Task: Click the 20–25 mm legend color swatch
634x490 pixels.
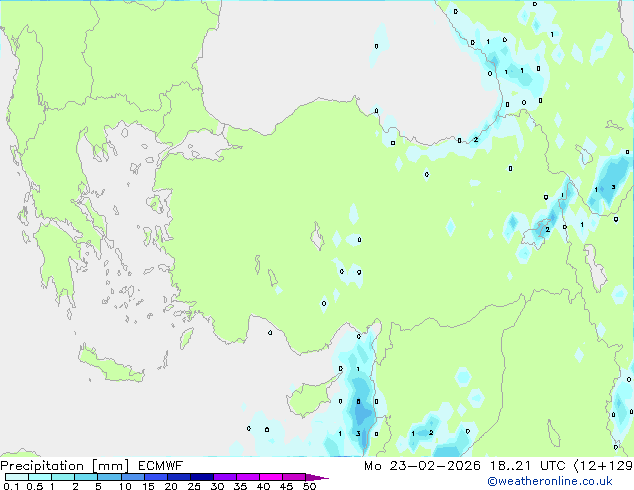Action: click(x=179, y=477)
